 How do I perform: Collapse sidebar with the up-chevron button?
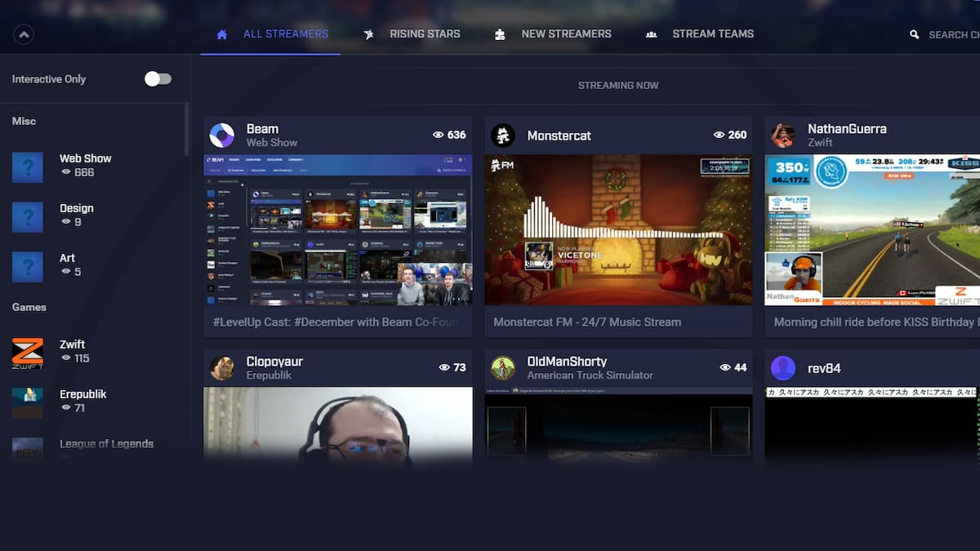pyautogui.click(x=23, y=35)
